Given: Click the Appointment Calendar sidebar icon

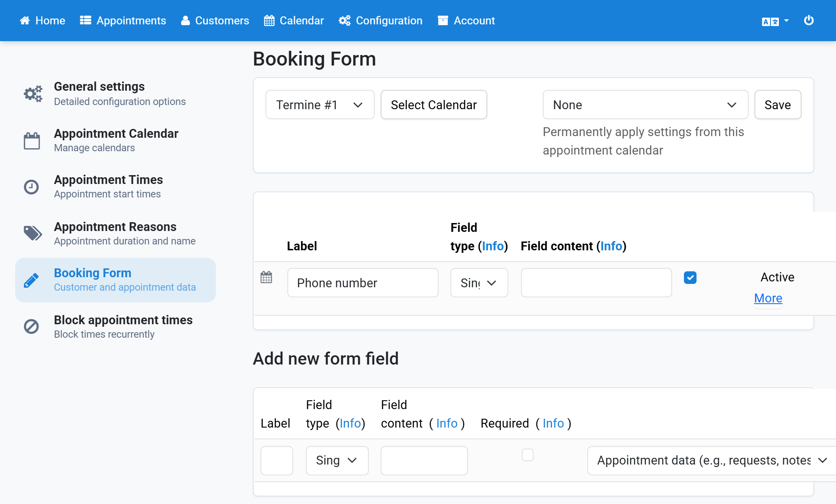Looking at the screenshot, I should 32,141.
